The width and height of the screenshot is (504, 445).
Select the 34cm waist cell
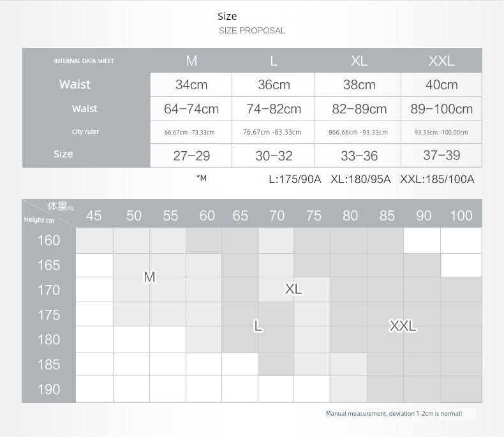point(191,85)
